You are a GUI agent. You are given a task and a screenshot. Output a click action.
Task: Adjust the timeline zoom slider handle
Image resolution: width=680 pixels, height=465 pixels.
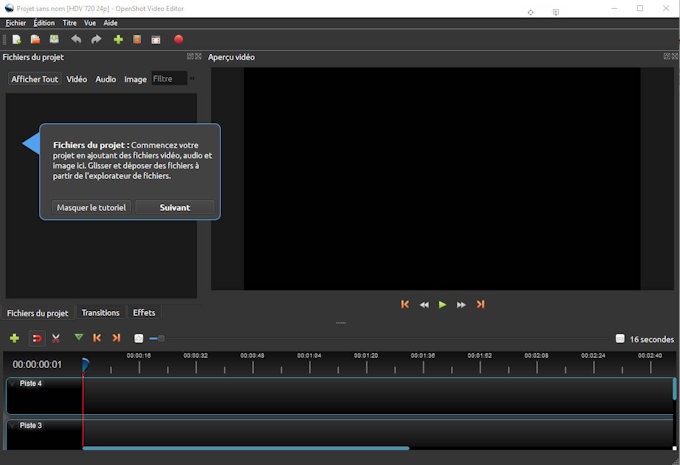click(x=161, y=338)
